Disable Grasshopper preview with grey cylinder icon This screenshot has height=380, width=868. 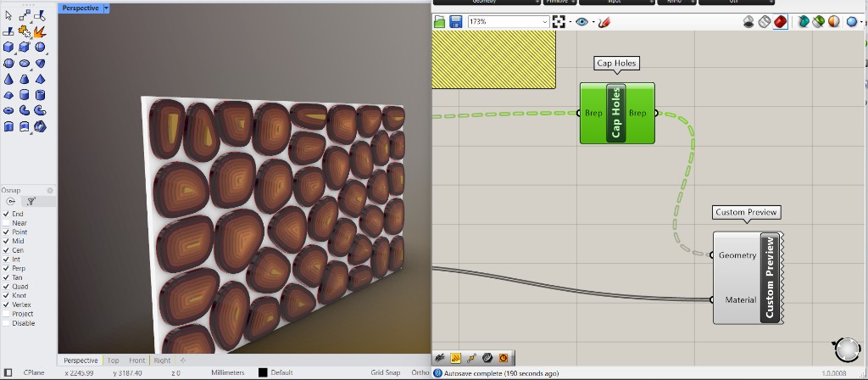click(x=748, y=21)
